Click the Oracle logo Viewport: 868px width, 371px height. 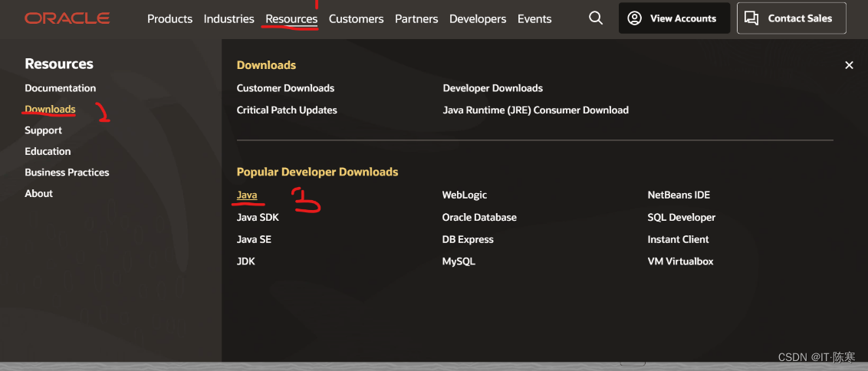pos(67,18)
